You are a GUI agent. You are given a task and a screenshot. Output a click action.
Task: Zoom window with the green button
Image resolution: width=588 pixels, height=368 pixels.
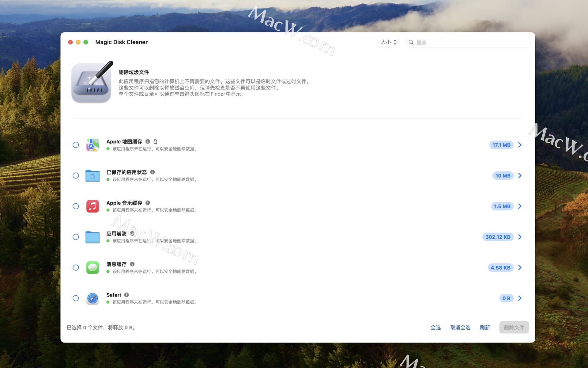click(x=86, y=42)
